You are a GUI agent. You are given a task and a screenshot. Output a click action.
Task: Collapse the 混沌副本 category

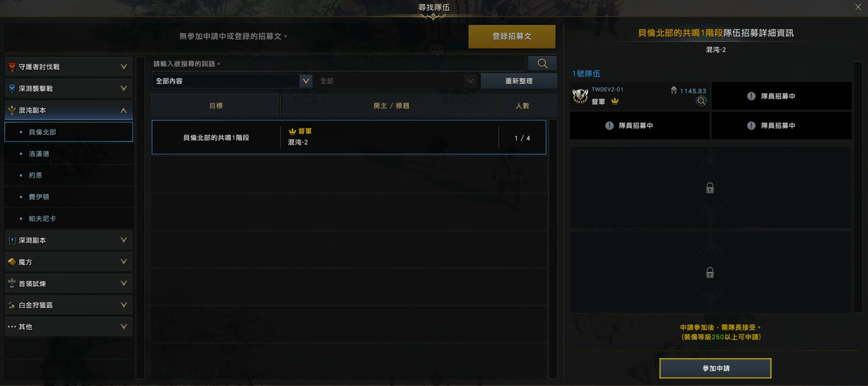pos(123,110)
